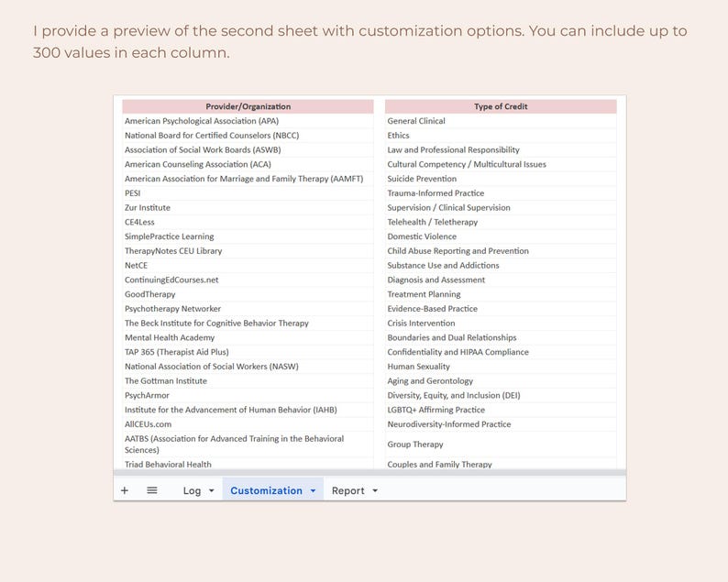Open the Report tab dropdown arrow
This screenshot has height=582, width=728.
[375, 490]
